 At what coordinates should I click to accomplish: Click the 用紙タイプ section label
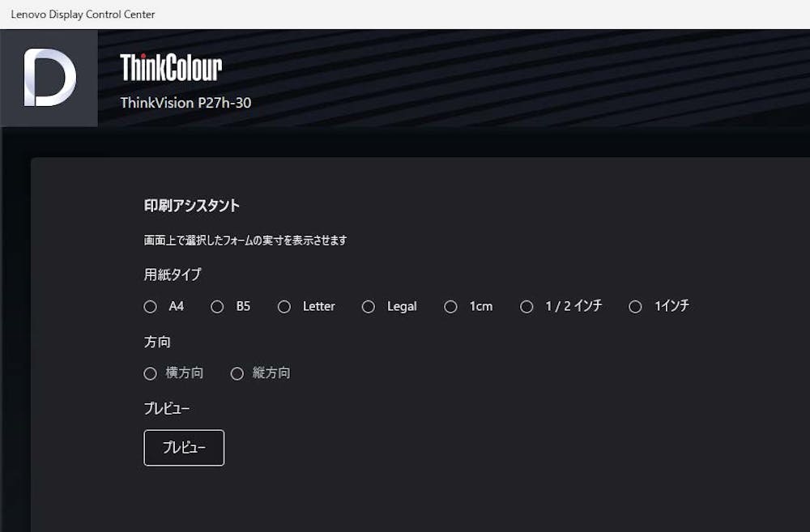pyautogui.click(x=173, y=275)
